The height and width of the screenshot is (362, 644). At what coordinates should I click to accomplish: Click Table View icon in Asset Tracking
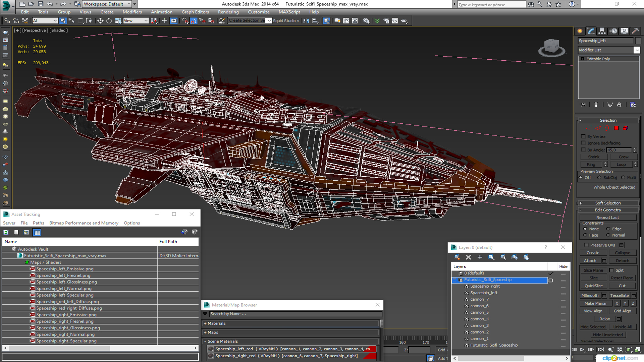click(x=37, y=232)
